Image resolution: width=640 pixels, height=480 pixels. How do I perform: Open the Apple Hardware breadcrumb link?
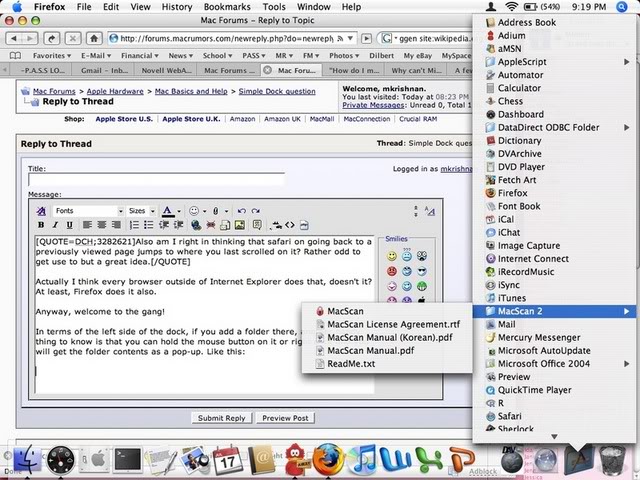[115, 91]
